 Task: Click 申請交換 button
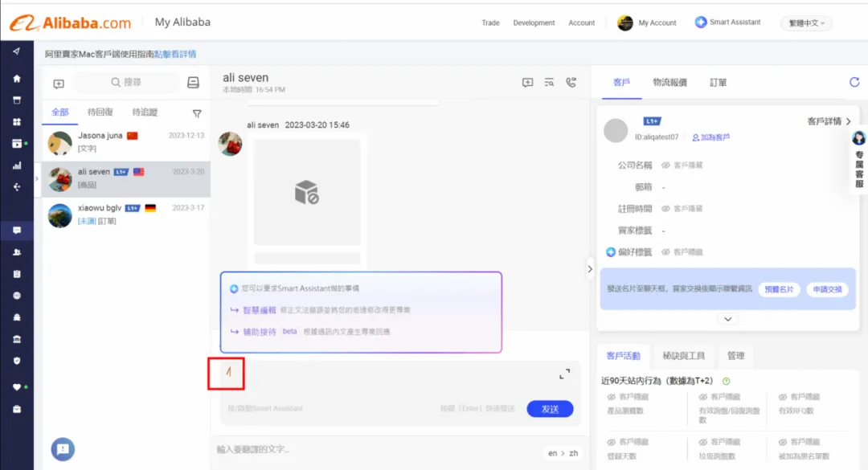pyautogui.click(x=827, y=289)
